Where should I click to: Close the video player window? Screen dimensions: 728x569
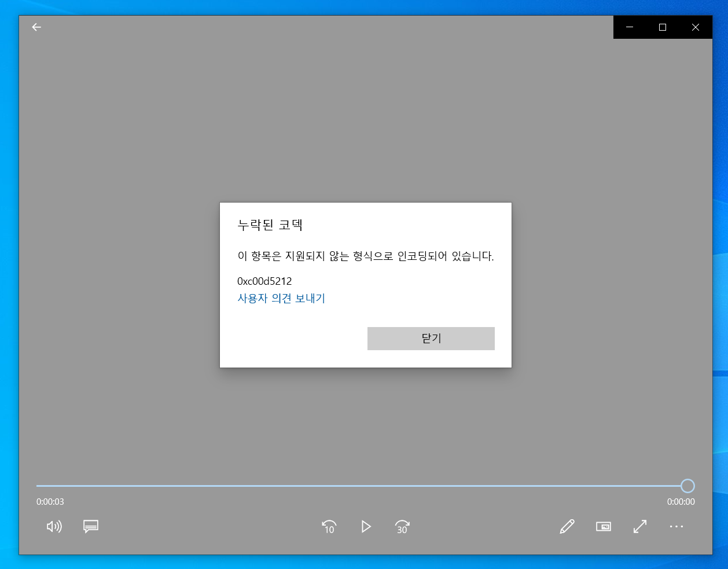(696, 27)
